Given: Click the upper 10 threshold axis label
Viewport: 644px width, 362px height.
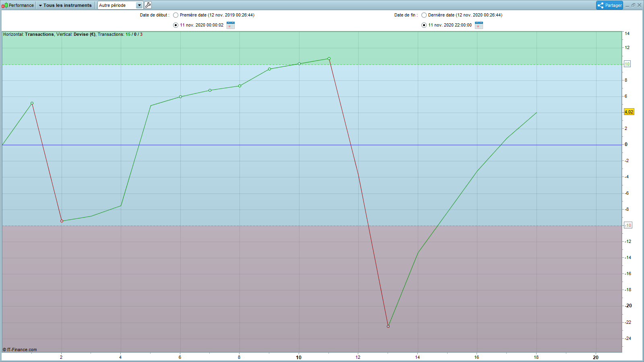Looking at the screenshot, I should tap(627, 64).
